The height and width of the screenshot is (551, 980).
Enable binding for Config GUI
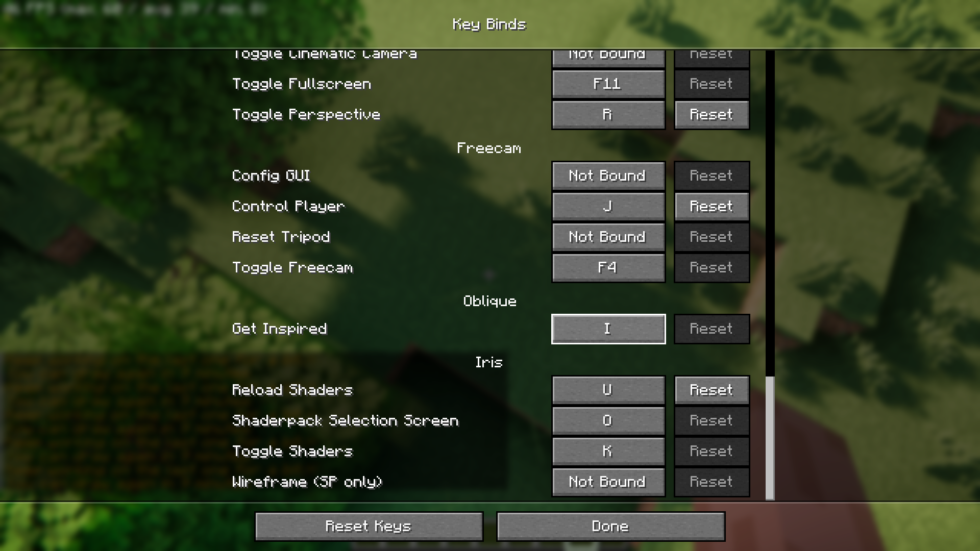(x=607, y=175)
